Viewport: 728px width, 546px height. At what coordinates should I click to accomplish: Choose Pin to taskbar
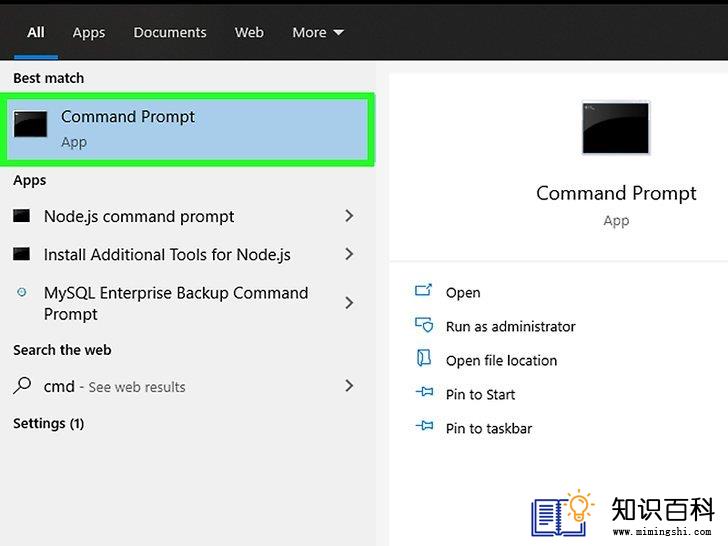point(488,428)
